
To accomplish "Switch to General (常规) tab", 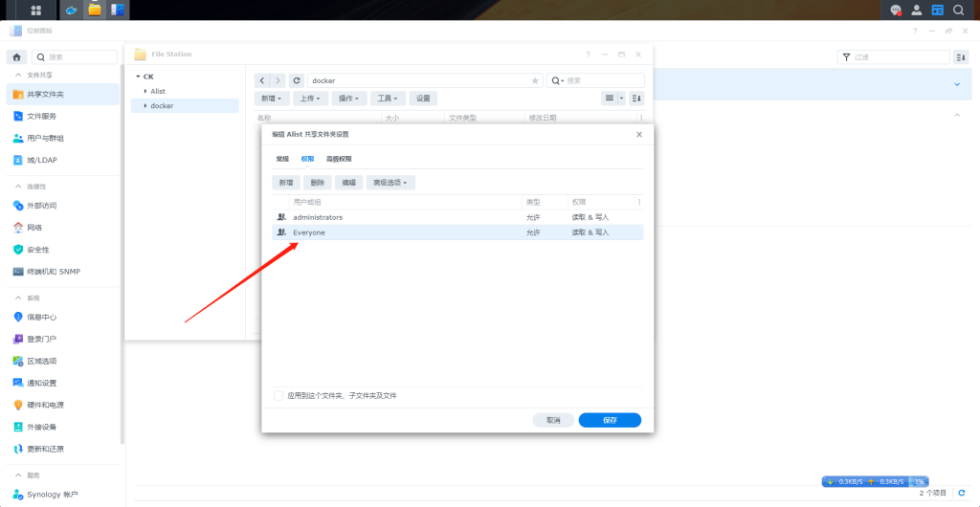I will (282, 159).
